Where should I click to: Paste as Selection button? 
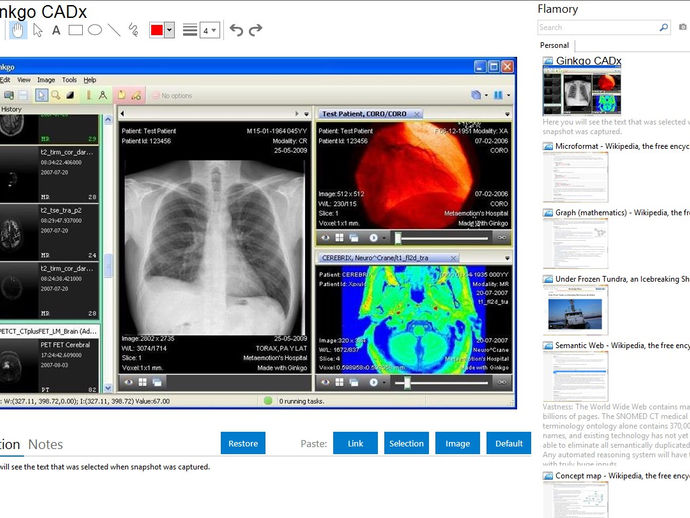(x=406, y=443)
